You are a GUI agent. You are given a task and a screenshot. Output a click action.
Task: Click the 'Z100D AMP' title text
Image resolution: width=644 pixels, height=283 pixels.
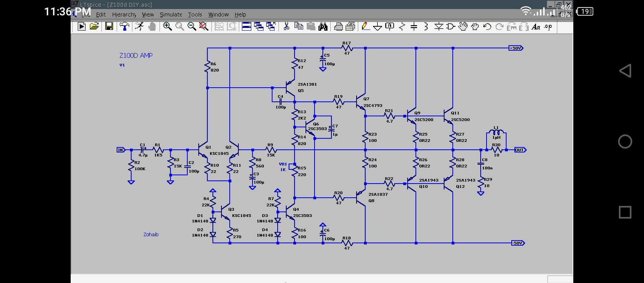coord(136,55)
